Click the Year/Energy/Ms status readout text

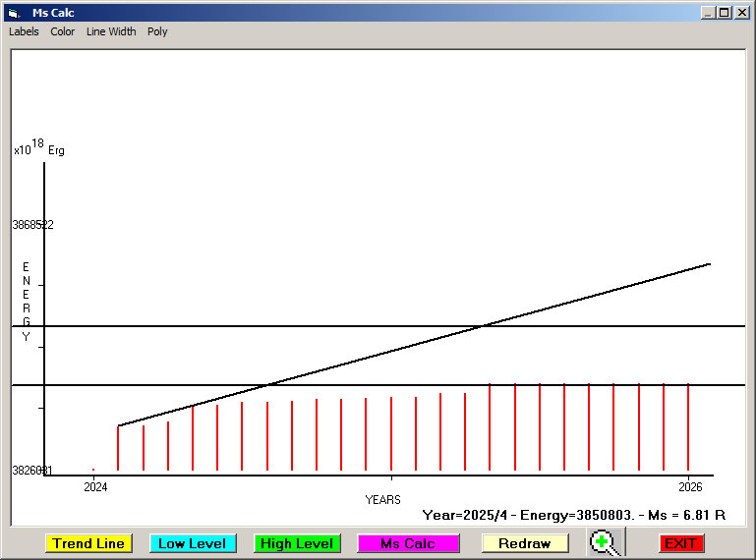coord(573,515)
